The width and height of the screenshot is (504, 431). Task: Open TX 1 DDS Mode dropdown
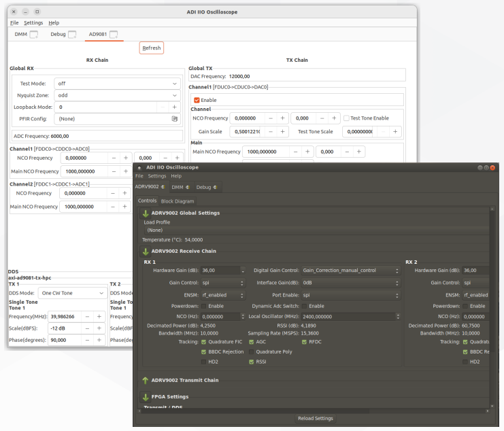(x=72, y=293)
